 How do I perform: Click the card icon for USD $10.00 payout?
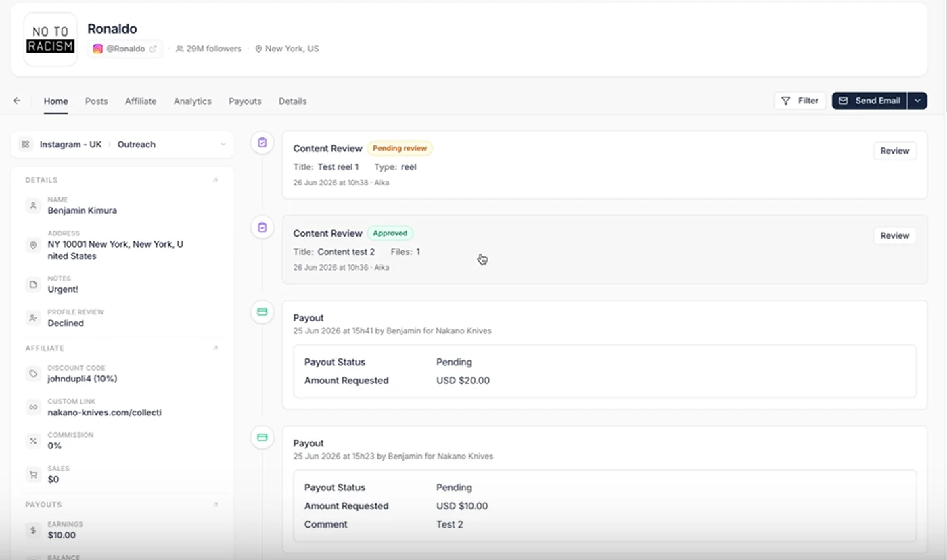(x=262, y=437)
